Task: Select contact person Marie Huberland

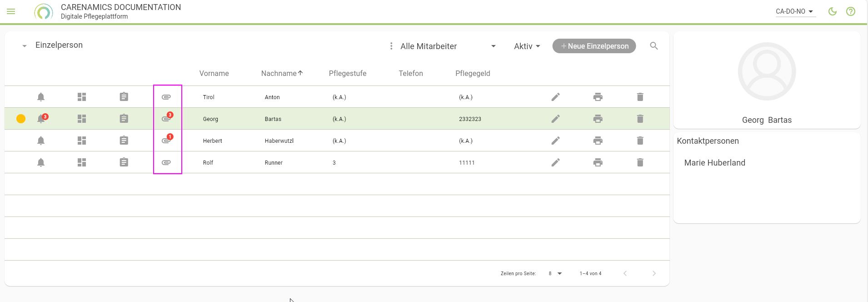Action: pyautogui.click(x=714, y=163)
